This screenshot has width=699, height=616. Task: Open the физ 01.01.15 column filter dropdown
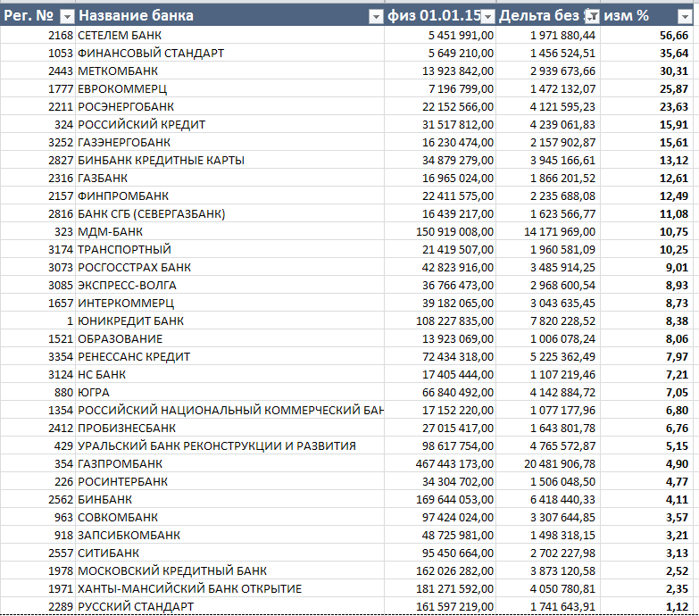pyautogui.click(x=488, y=16)
